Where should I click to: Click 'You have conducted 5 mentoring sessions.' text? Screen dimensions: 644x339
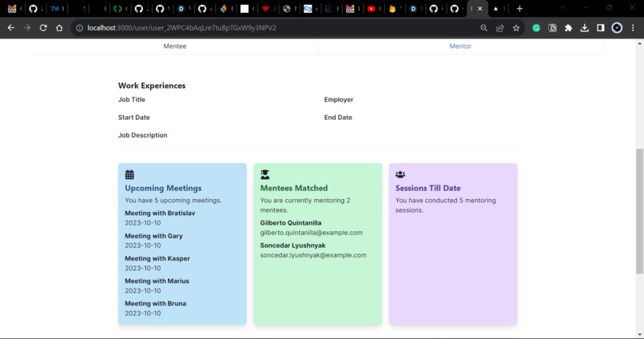pos(445,205)
